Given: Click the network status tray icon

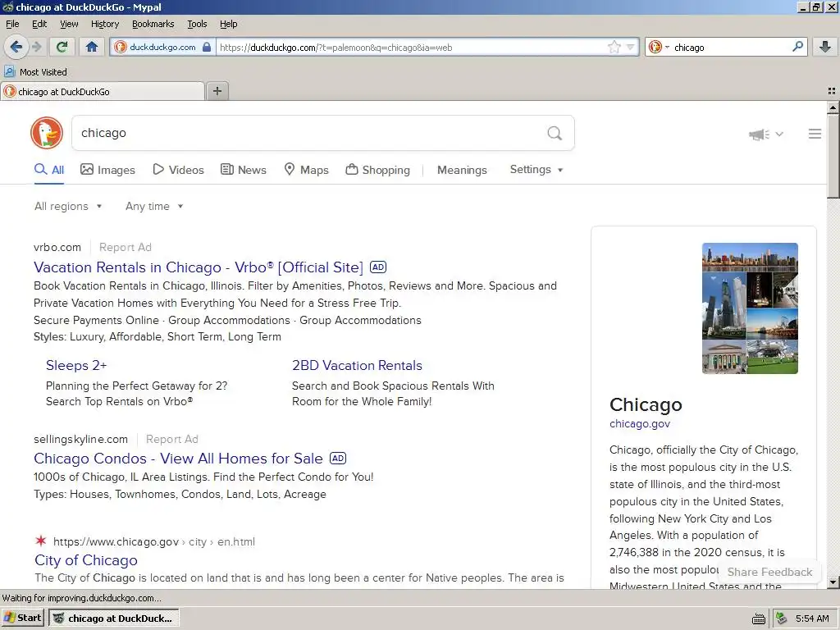Looking at the screenshot, I should (x=782, y=619).
